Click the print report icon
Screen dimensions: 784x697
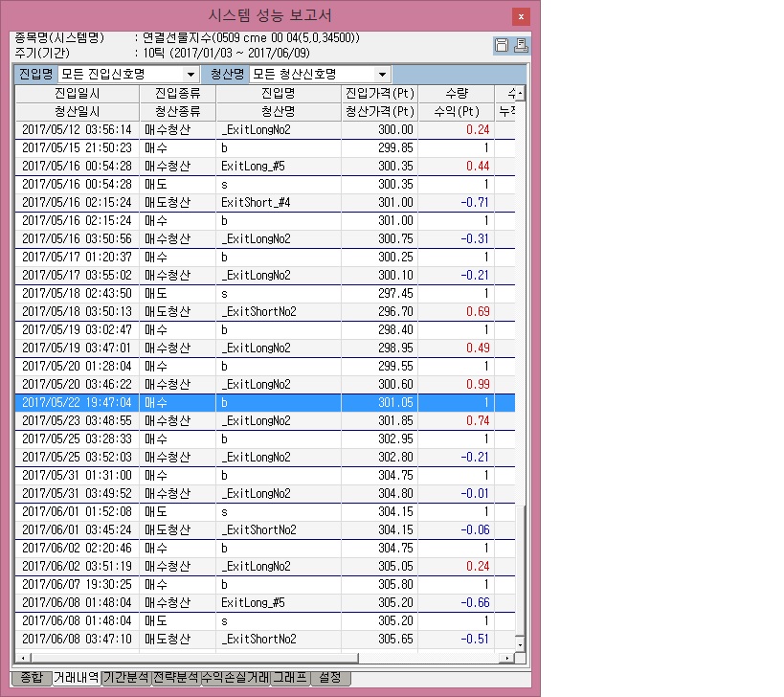tap(521, 46)
